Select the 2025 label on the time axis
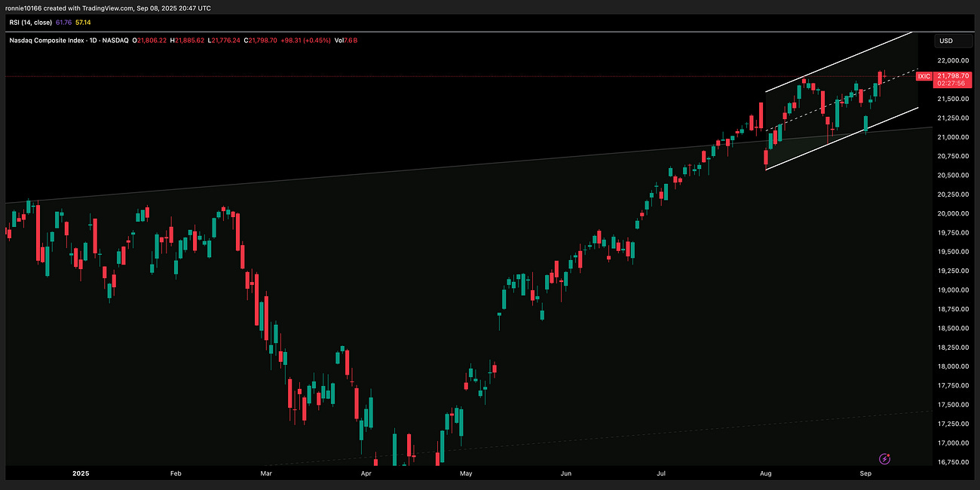Viewport: 980px width, 490px height. coord(80,473)
